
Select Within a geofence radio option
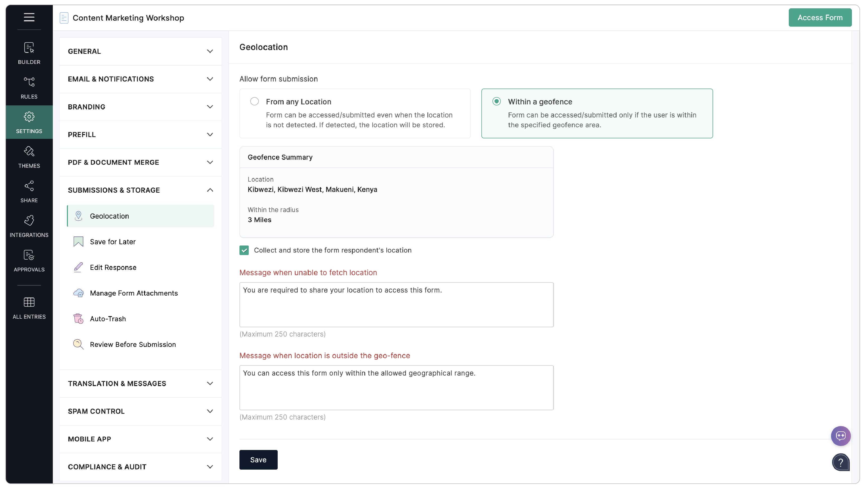pyautogui.click(x=496, y=101)
